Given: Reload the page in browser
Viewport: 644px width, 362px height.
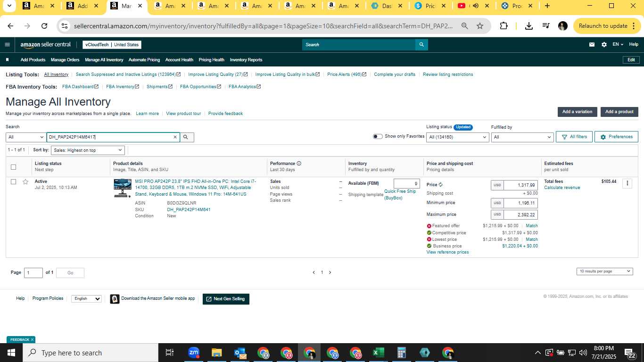Looking at the screenshot, I should click(x=44, y=26).
